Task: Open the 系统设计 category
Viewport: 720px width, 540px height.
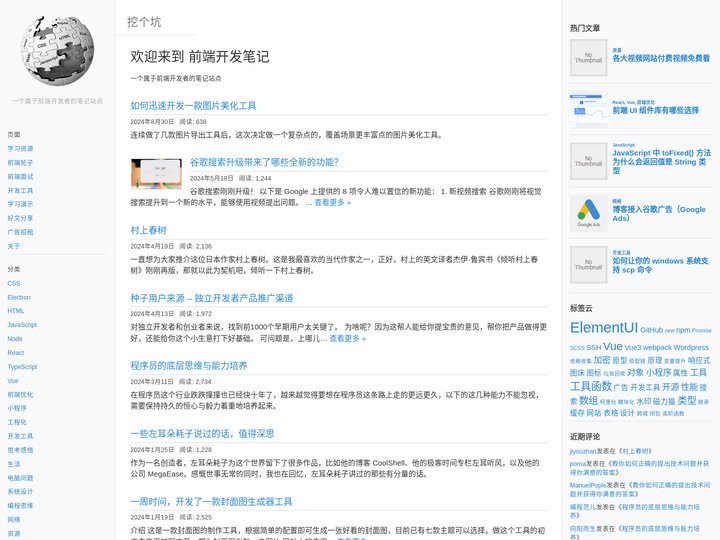Action: click(20, 491)
